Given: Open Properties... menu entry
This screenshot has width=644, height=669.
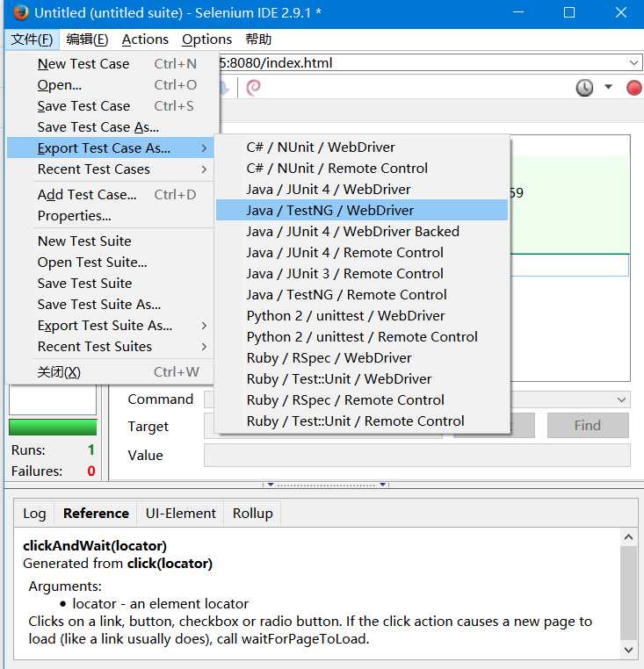Looking at the screenshot, I should point(110,216).
